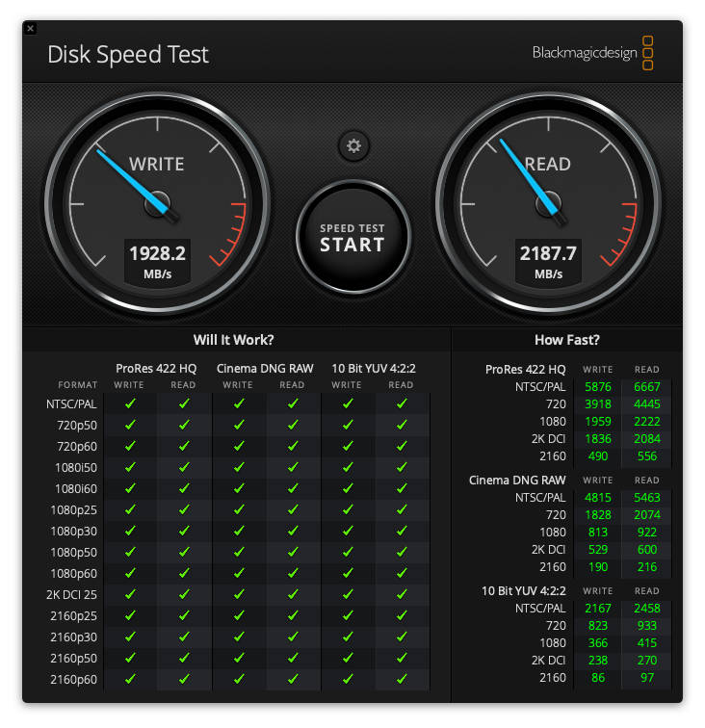Click 1080i50 ProRes 422 HQ read checkmark
Viewport: 705px width, 728px height.
click(x=184, y=467)
